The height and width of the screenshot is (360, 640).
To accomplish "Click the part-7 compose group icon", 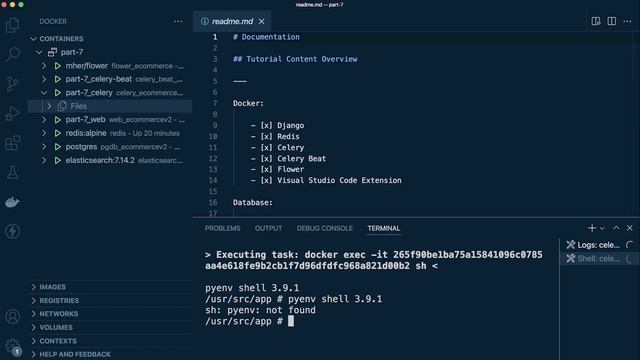I will click(52, 52).
